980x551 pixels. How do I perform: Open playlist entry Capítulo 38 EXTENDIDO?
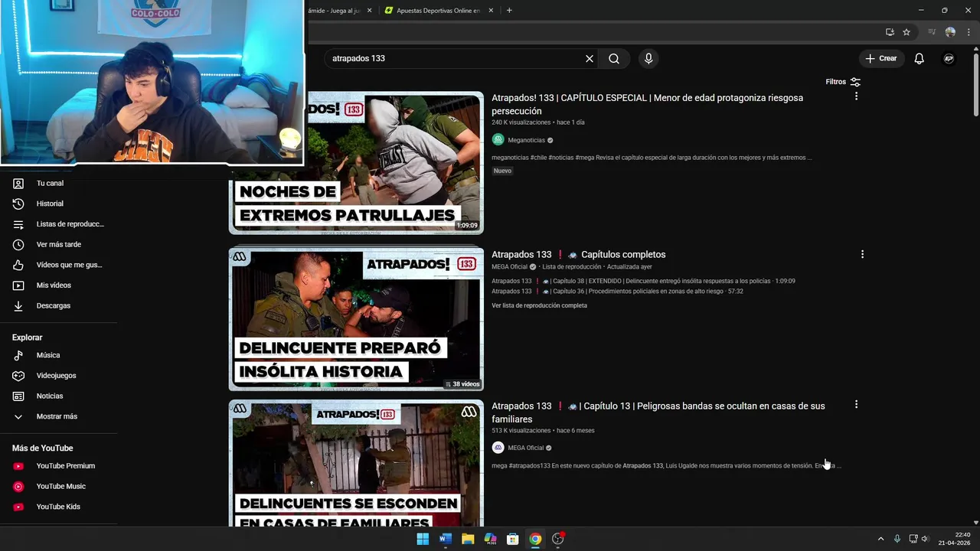click(643, 281)
